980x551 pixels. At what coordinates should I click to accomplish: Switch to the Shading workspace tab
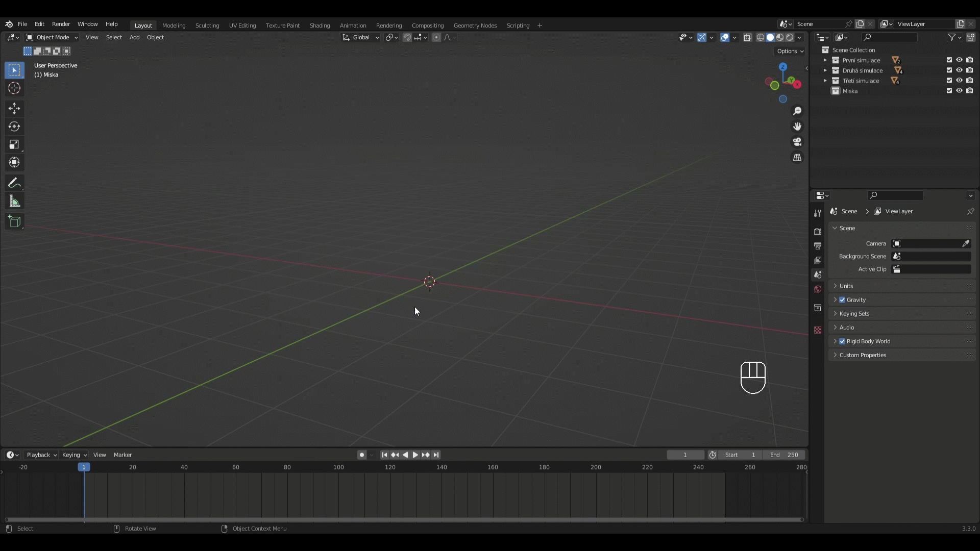[x=320, y=26]
